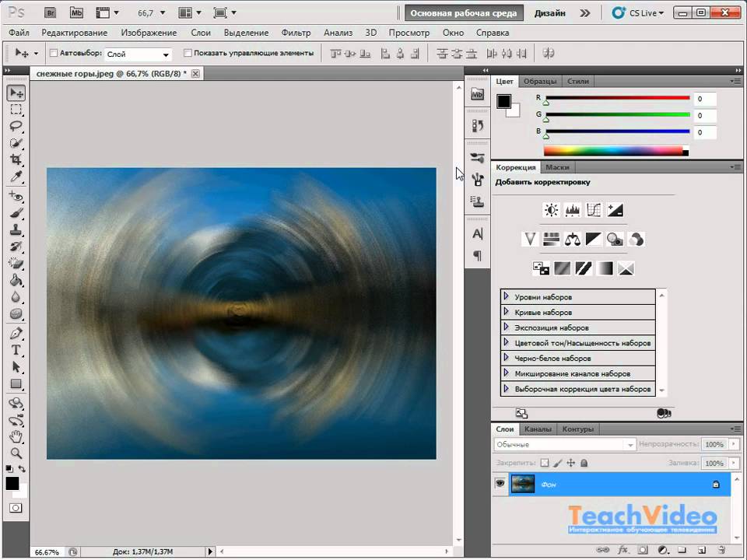Toggle lock all icon in Закрепить
This screenshot has width=747, height=560.
[584, 463]
